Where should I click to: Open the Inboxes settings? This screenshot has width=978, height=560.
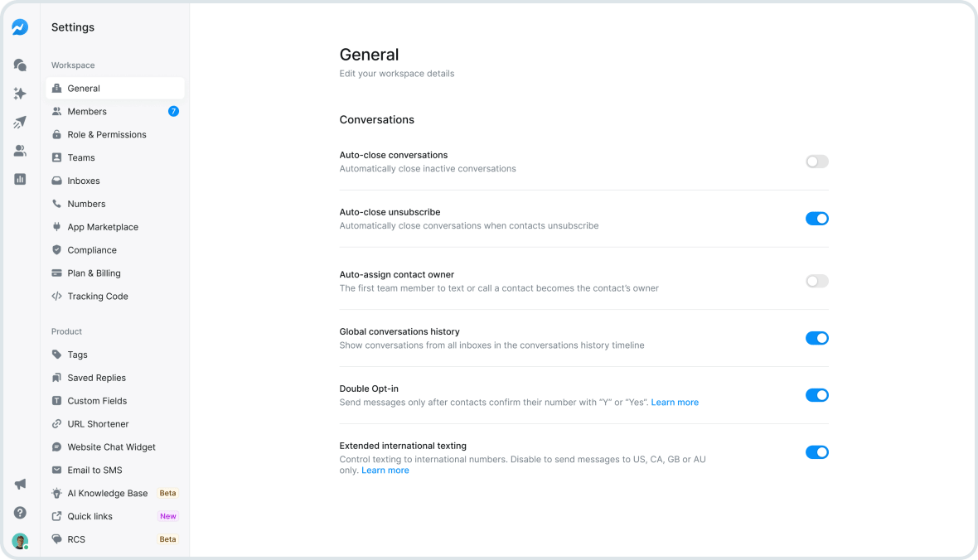[82, 181]
